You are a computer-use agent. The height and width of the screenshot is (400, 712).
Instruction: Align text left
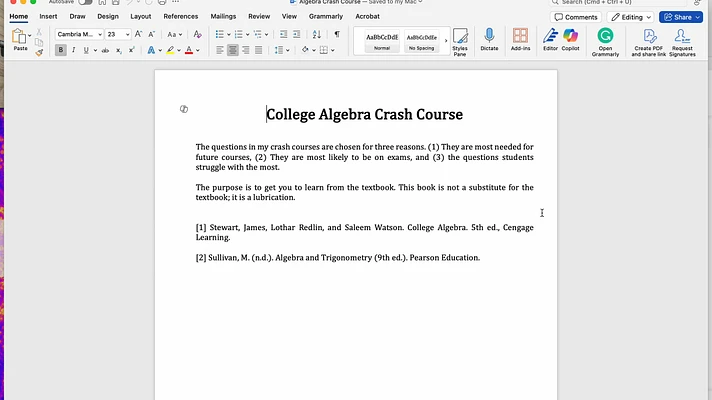pos(220,50)
